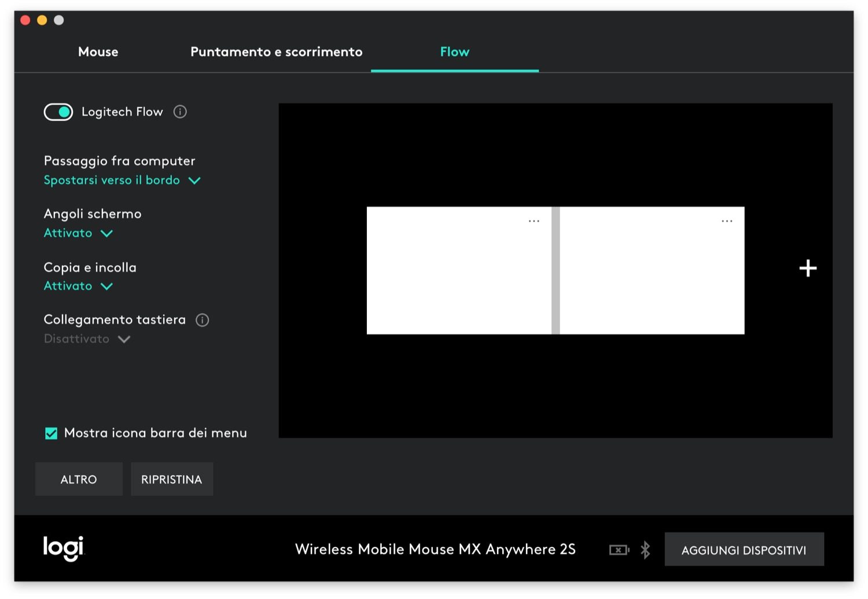868x599 pixels.
Task: Click the AGGIUNGI DISPOSITIVI button
Action: click(x=744, y=550)
